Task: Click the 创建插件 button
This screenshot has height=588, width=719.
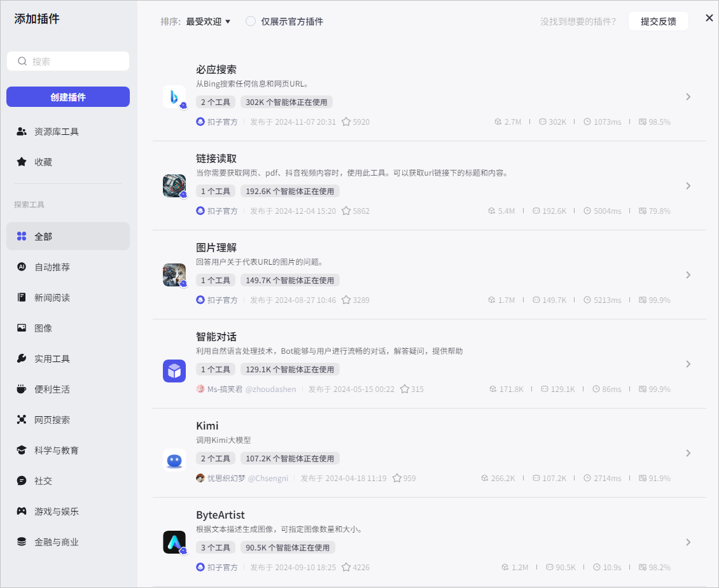Action: [68, 97]
